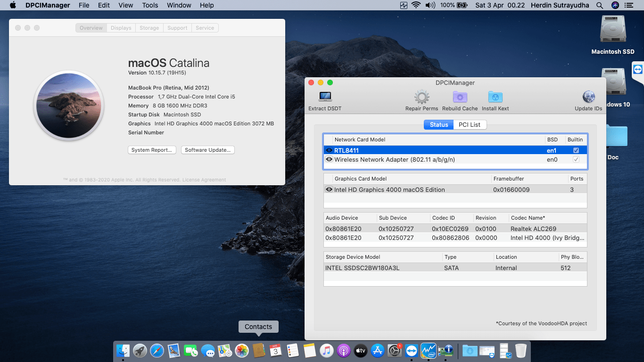644x362 pixels.
Task: Click the eye icon beside Wireless Network Adapter
Action: [329, 159]
